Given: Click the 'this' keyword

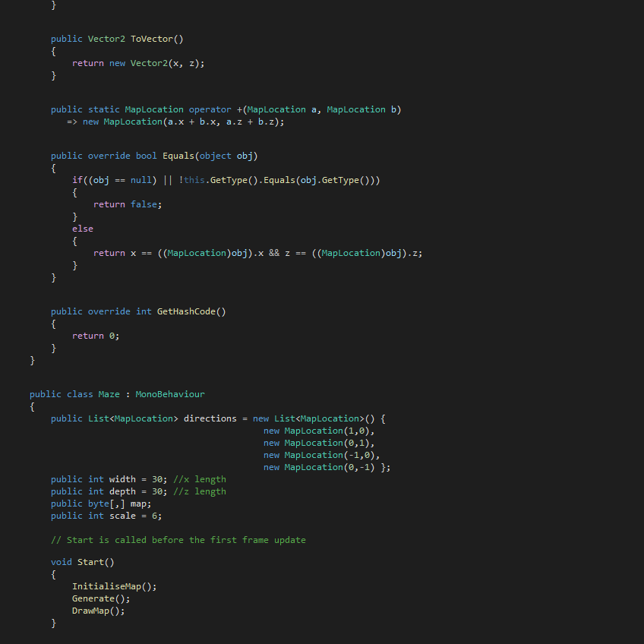Looking at the screenshot, I should click(194, 180).
